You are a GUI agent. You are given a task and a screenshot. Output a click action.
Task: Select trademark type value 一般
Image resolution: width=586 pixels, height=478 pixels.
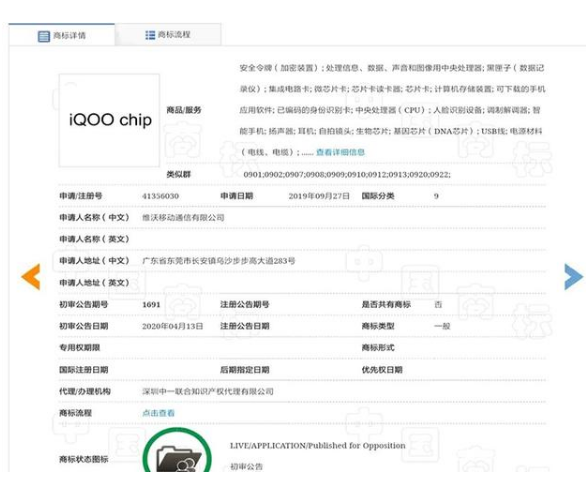click(x=442, y=326)
